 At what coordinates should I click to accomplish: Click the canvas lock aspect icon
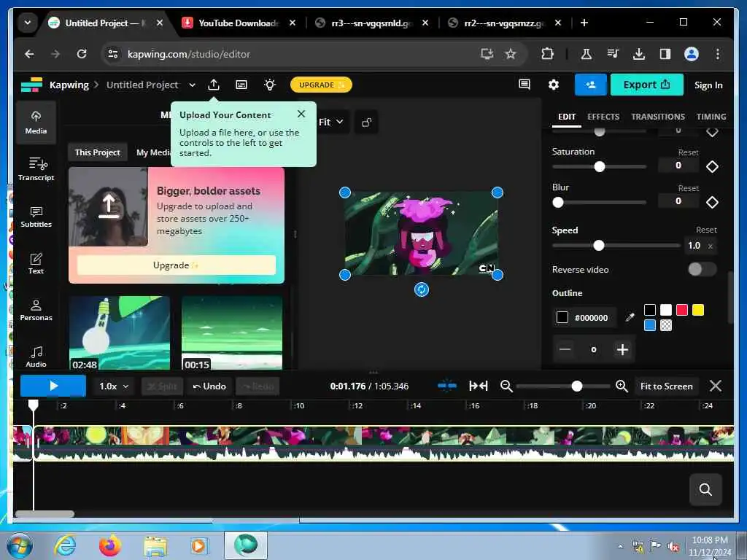click(366, 122)
